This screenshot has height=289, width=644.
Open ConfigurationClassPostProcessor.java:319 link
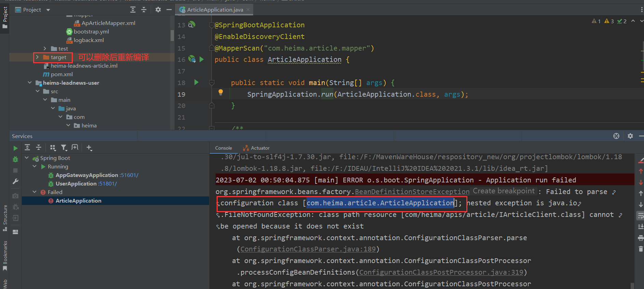click(x=441, y=272)
